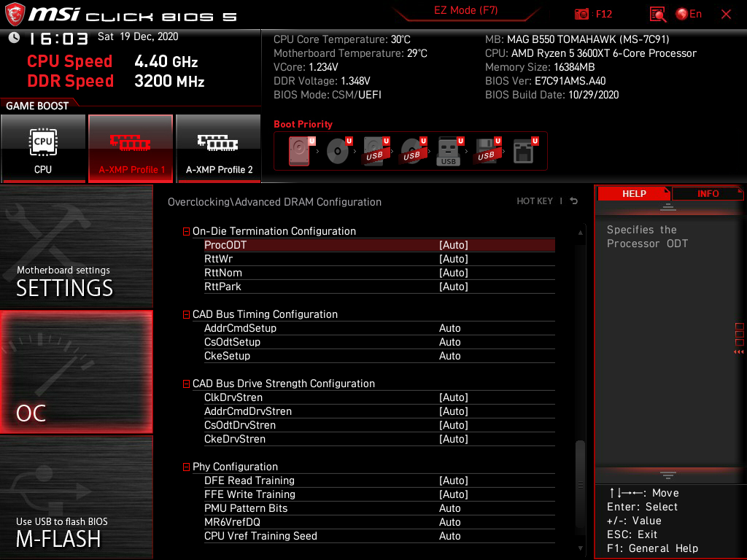The height and width of the screenshot is (560, 747).
Task: Open the RttWr [Auto] value dropdown
Action: click(x=454, y=259)
